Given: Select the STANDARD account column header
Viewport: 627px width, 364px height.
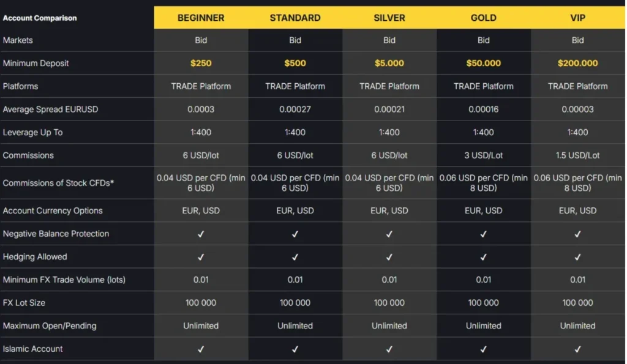Looking at the screenshot, I should 295,18.
